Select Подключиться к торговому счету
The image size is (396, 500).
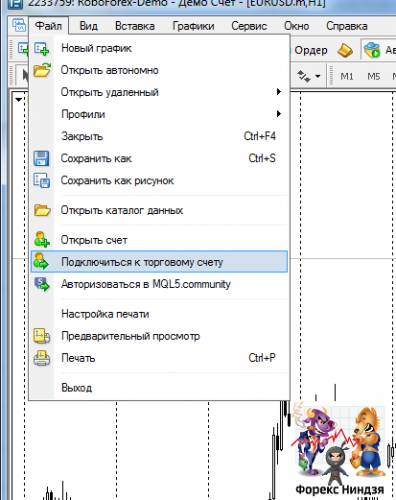click(x=159, y=262)
